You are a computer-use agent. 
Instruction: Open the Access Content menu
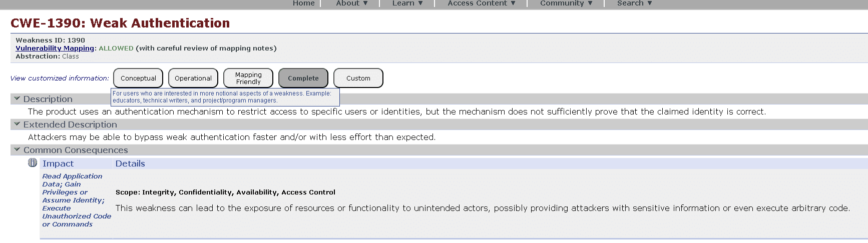(x=481, y=3)
